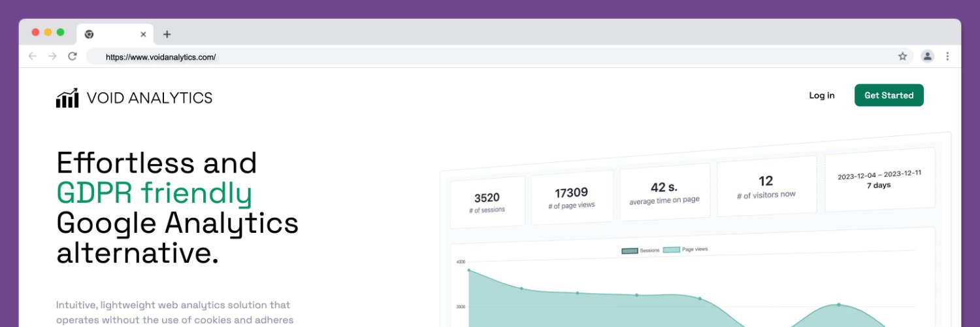Click the Log in link

822,95
